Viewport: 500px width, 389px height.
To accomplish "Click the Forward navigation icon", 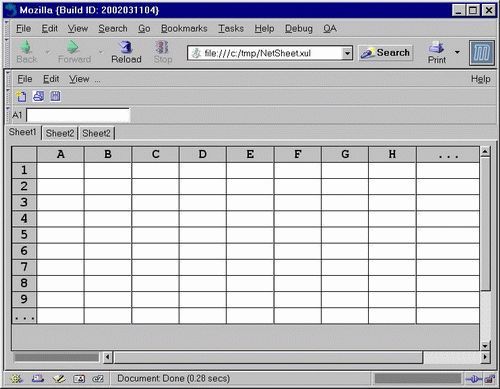I will click(x=73, y=47).
